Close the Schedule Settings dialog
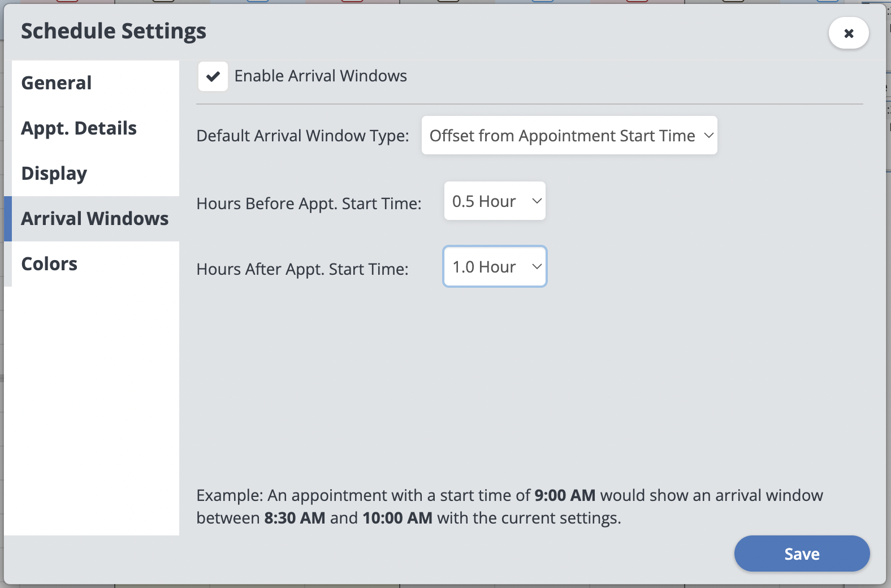Image resolution: width=891 pixels, height=588 pixels. (x=848, y=33)
